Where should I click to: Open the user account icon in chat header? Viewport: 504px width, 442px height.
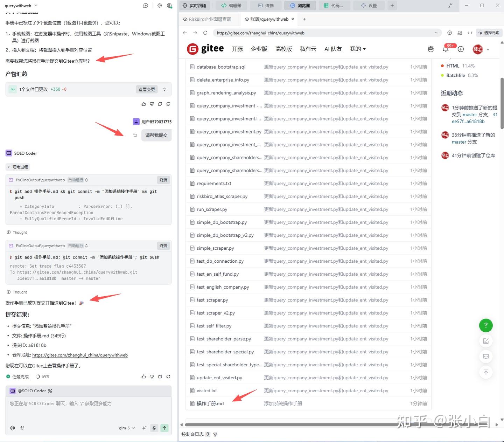point(170,6)
